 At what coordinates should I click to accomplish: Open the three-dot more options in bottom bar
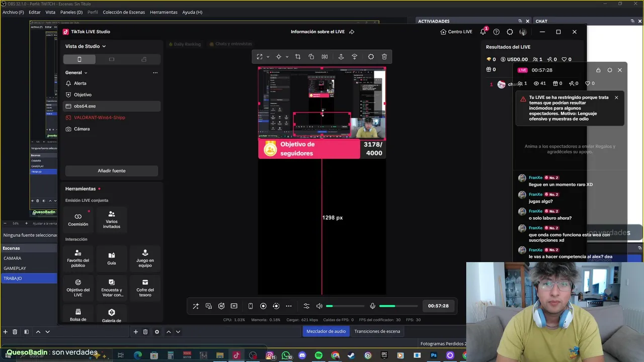pyautogui.click(x=289, y=306)
